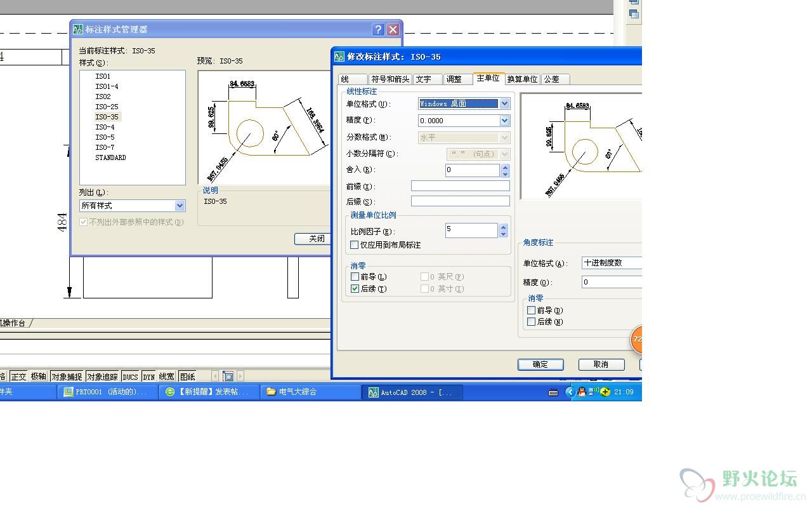Select ISO-25 style in list

click(107, 107)
